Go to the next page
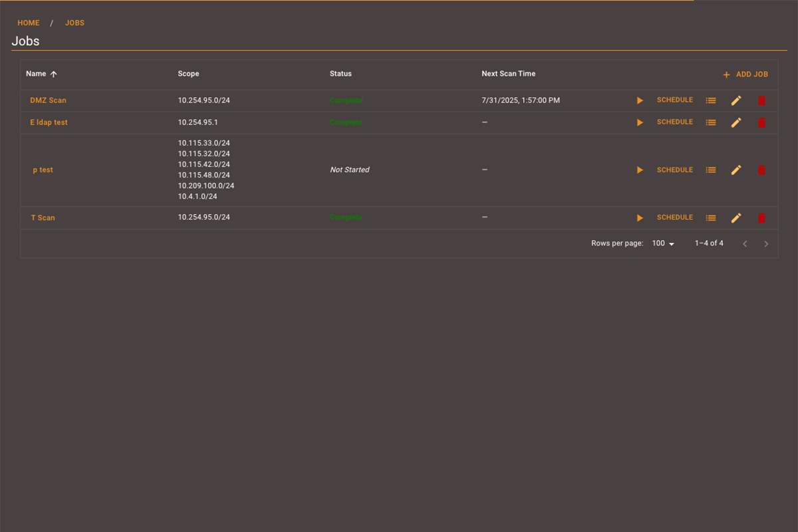 (766, 244)
